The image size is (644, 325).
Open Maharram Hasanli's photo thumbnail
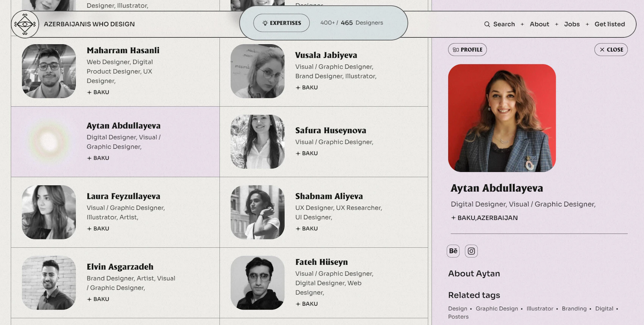tap(49, 71)
